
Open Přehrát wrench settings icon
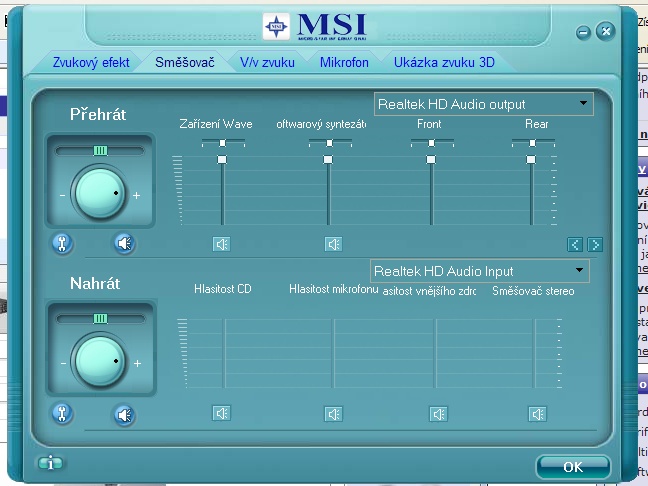[x=62, y=243]
